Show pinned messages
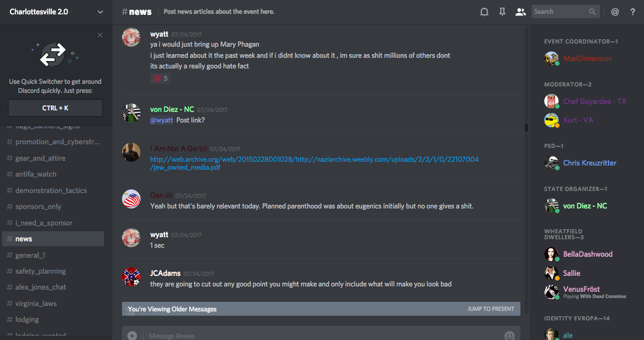This screenshot has height=340, width=644. 502,12
